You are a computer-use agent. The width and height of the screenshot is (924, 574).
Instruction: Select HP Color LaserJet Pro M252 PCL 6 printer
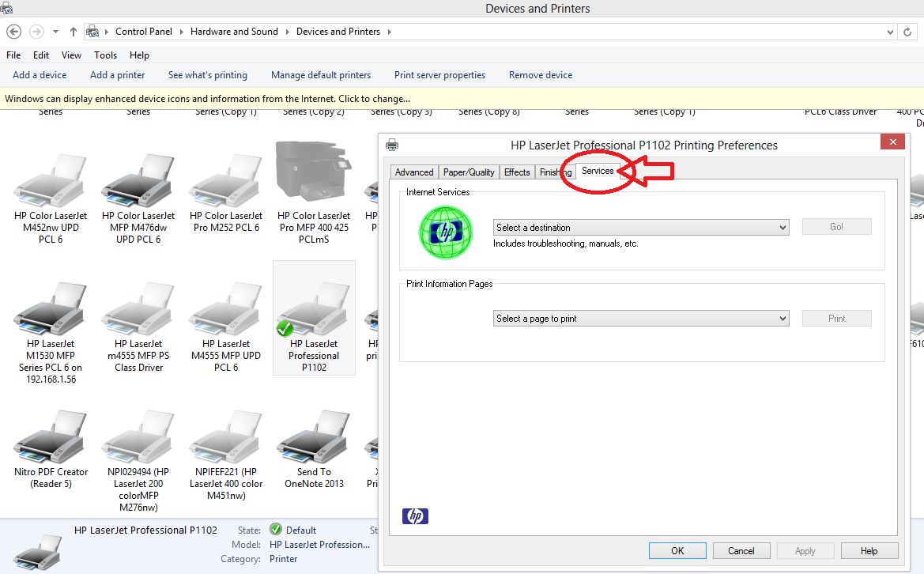point(226,182)
